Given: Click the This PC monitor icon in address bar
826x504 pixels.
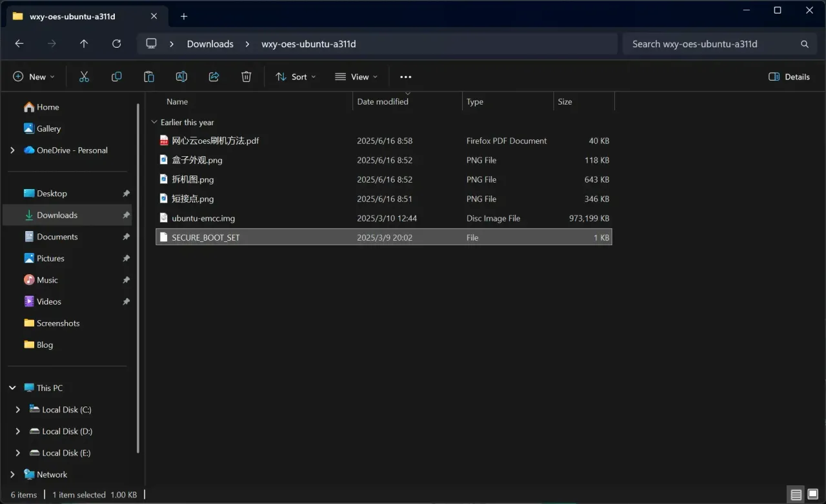Looking at the screenshot, I should pyautogui.click(x=152, y=44).
